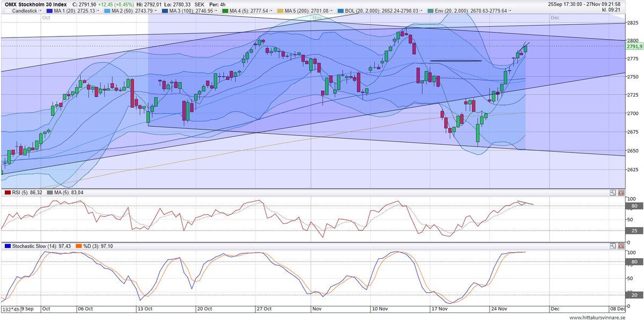Close the RSI indicator panel
The width and height of the screenshot is (644, 320).
(621, 192)
